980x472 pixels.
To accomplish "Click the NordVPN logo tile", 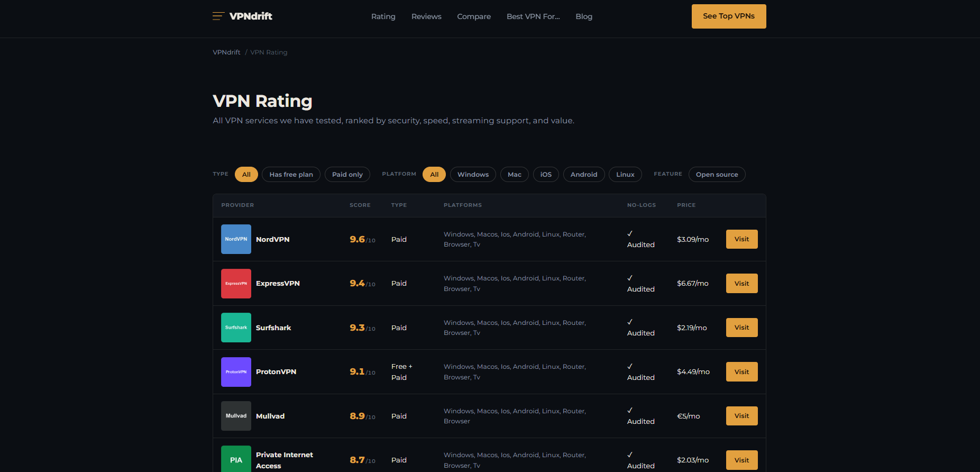I will pyautogui.click(x=236, y=239).
